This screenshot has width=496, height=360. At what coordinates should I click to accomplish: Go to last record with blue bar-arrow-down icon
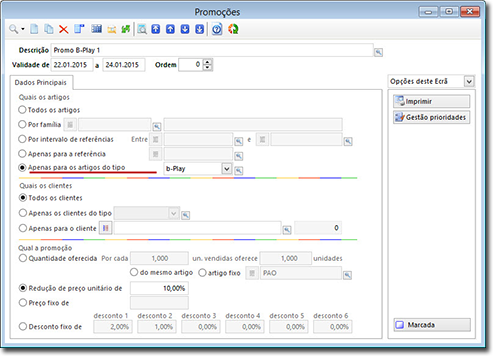pyautogui.click(x=200, y=29)
